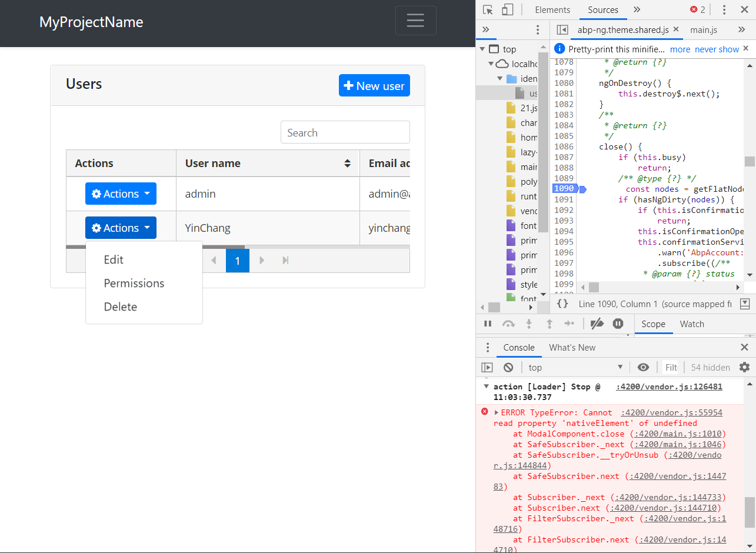The width and height of the screenshot is (756, 553).
Task: Deactivate all breakpoints
Action: [597, 323]
